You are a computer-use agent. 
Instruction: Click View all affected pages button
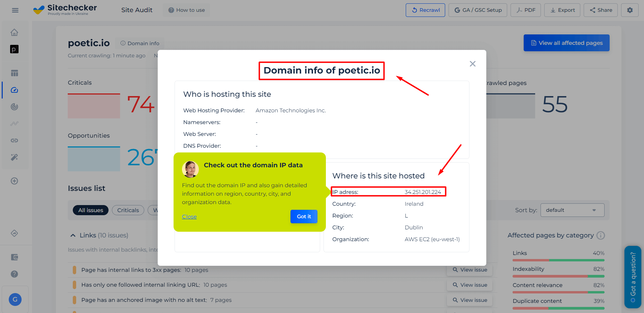[x=566, y=43]
